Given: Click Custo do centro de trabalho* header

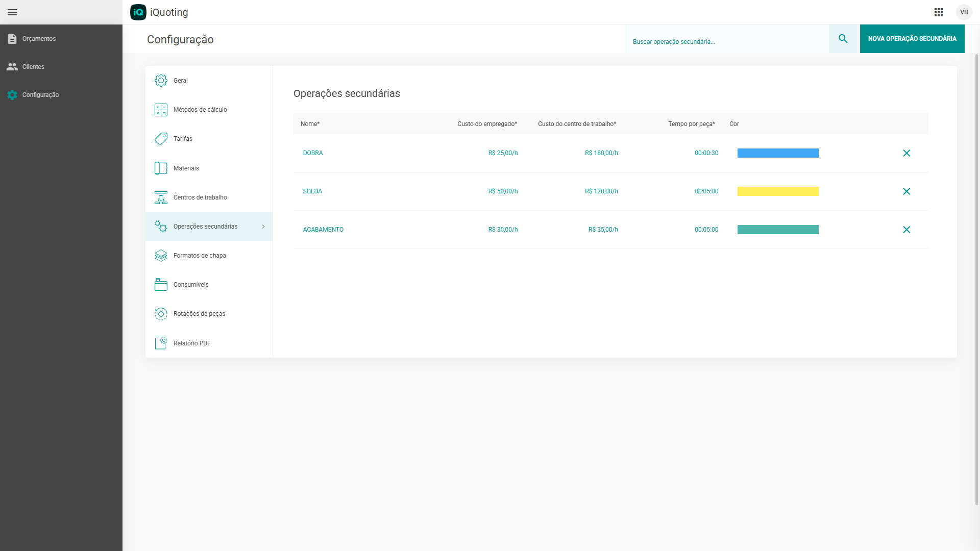Looking at the screenshot, I should (577, 124).
